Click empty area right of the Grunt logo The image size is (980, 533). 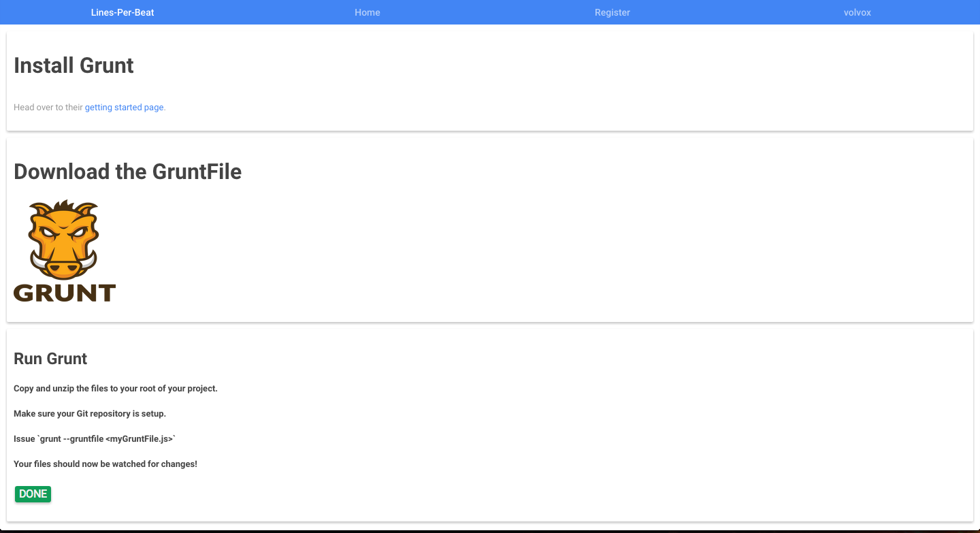476,252
